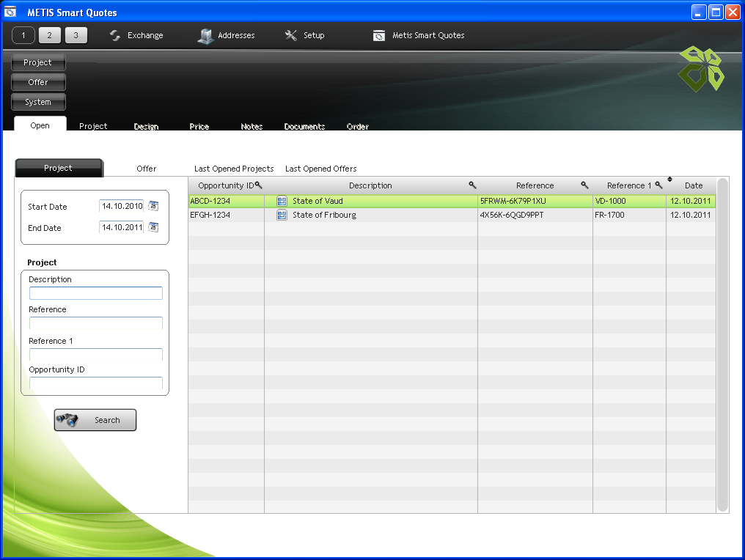Click the State of Fribourg date 12.10.2011

691,215
